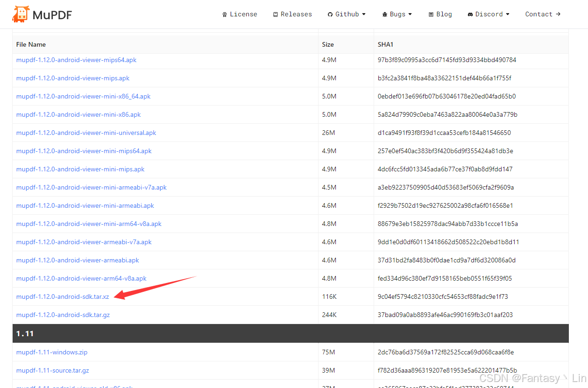
Task: Select SHA1 hash 2dc76ba6d37569a172f82525cca69d068caa6f8e
Action: (x=445, y=352)
